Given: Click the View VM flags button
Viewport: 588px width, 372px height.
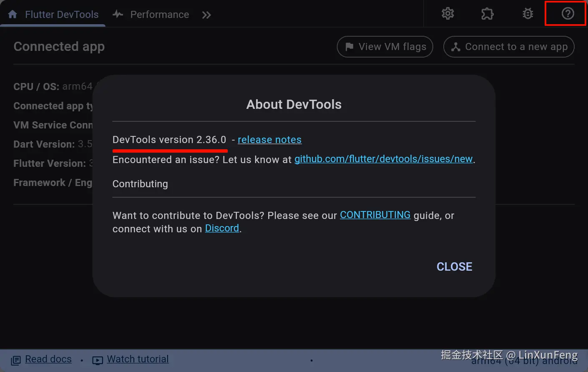Looking at the screenshot, I should coord(385,47).
